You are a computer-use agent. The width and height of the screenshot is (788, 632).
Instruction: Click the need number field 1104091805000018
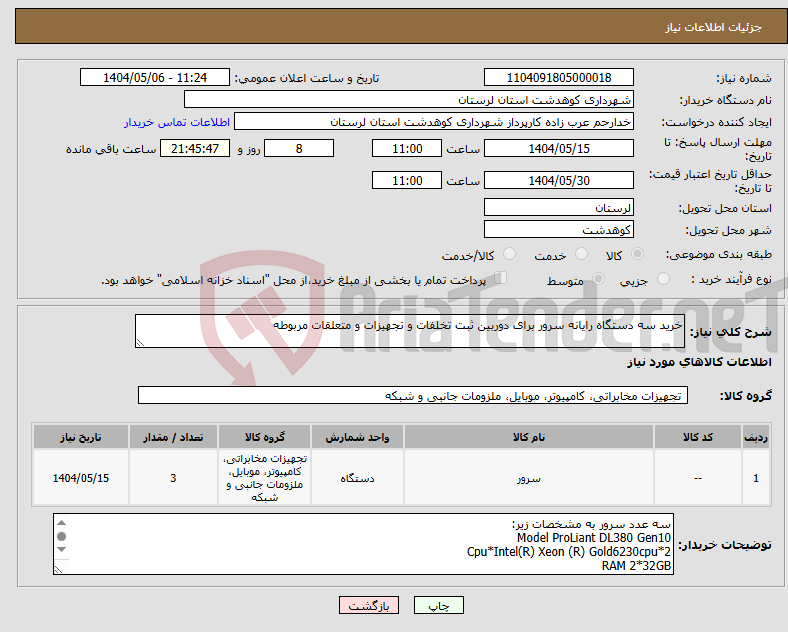tap(558, 78)
